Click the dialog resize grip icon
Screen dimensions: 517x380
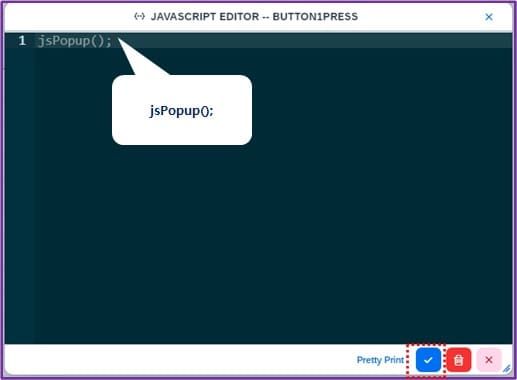(x=507, y=368)
